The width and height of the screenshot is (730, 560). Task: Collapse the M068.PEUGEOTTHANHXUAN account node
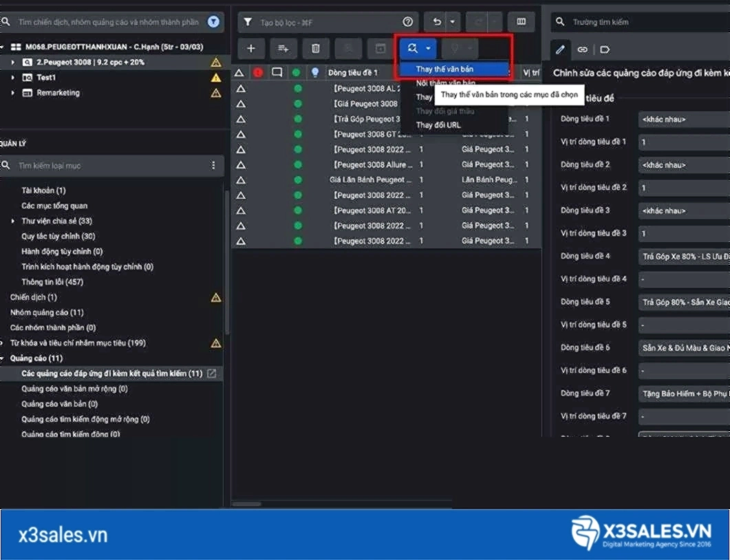(2, 47)
